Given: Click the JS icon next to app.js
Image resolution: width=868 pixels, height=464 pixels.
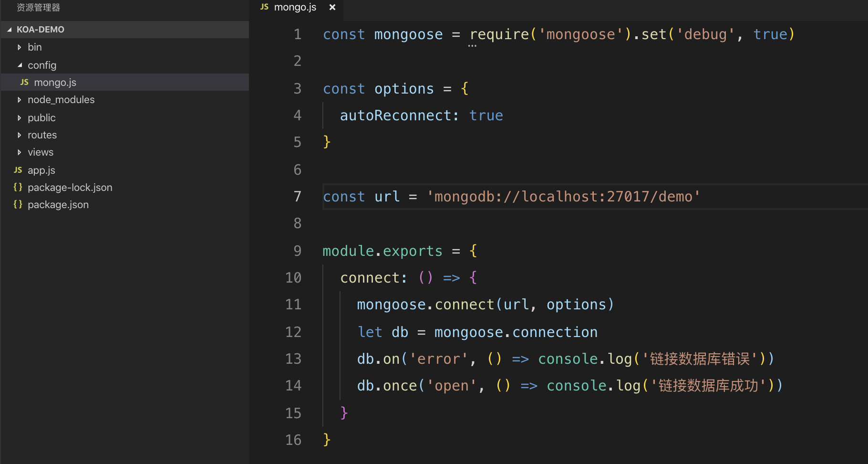Looking at the screenshot, I should point(18,170).
